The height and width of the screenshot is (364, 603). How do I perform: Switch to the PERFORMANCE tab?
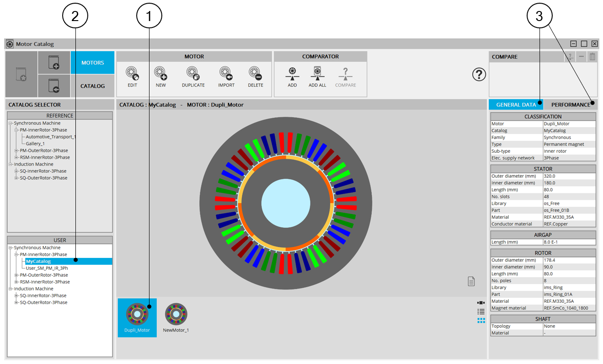tap(570, 105)
